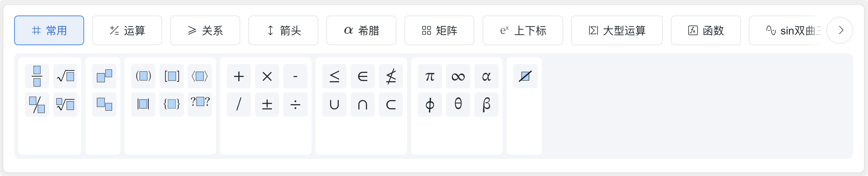
Task: Insert absolute value bars template
Action: (x=143, y=105)
